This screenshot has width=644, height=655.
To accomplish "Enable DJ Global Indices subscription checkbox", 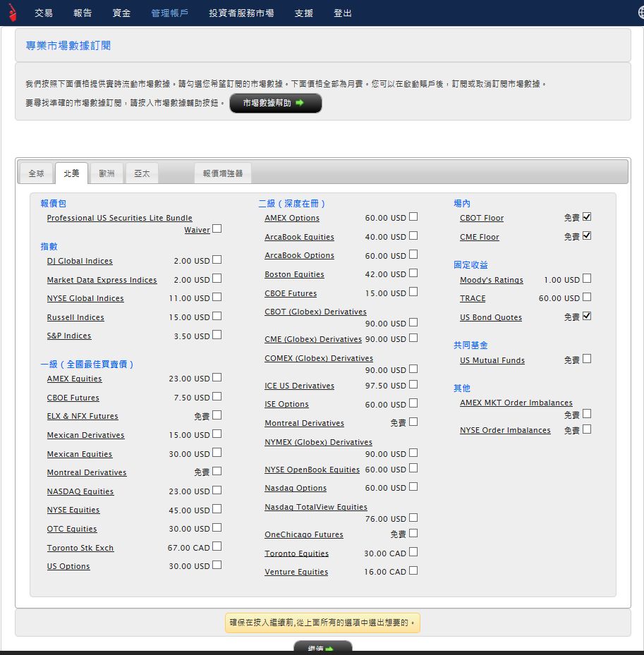I will pos(217,260).
